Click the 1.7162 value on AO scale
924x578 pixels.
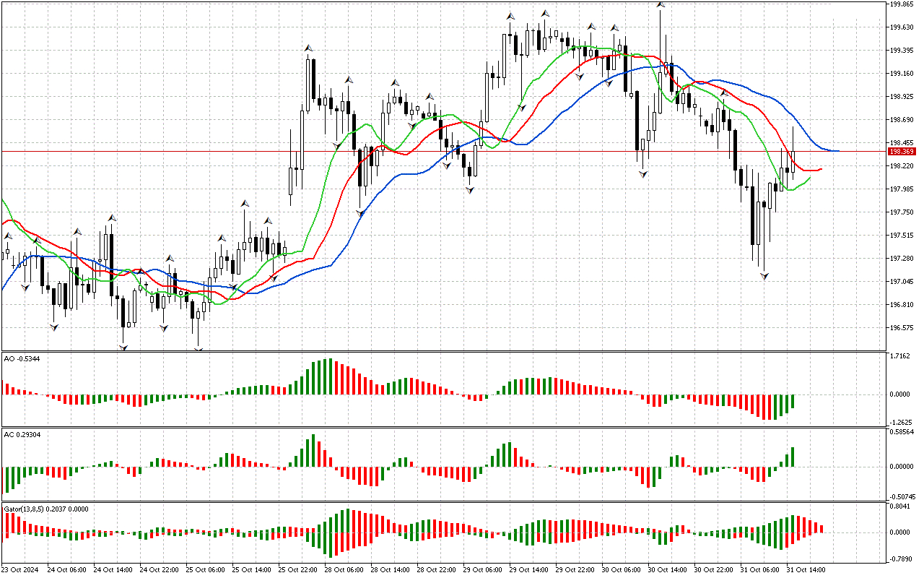(x=902, y=357)
